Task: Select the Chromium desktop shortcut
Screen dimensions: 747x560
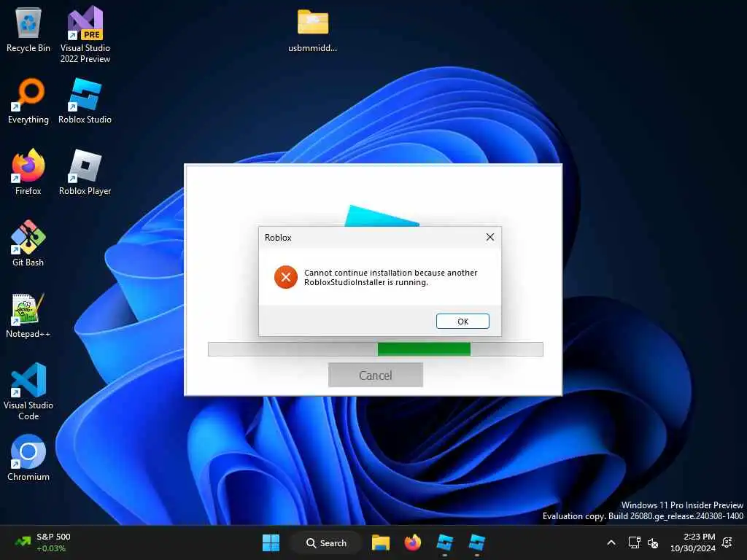Action: point(28,458)
